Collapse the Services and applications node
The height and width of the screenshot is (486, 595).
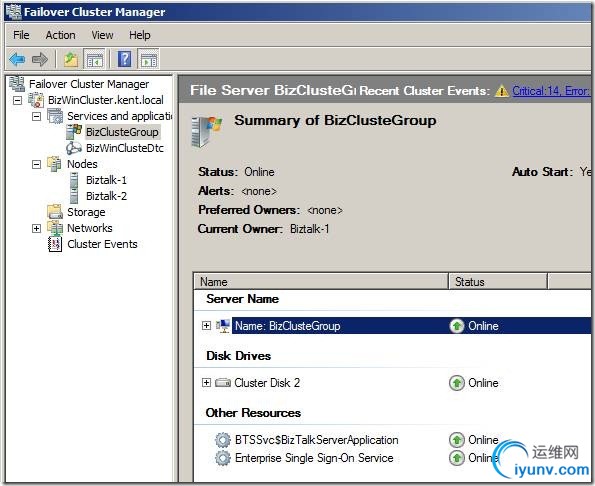pos(36,116)
